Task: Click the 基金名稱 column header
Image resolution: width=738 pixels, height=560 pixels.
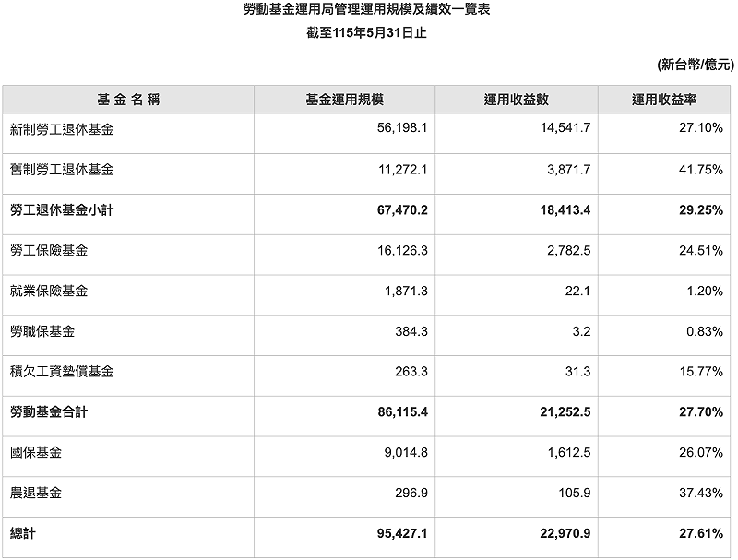Action: tap(128, 100)
